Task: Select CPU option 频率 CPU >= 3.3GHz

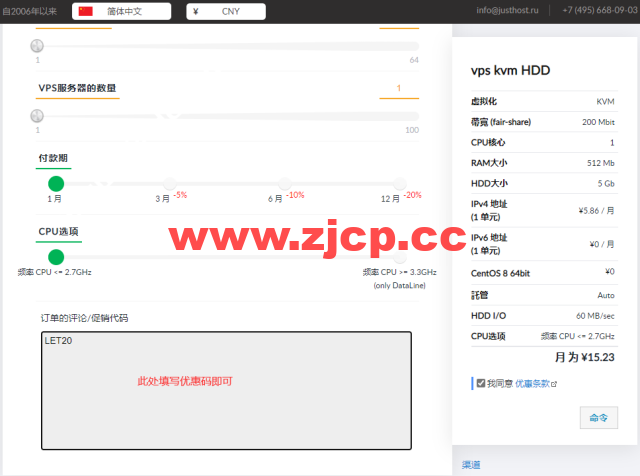Action: click(x=400, y=257)
